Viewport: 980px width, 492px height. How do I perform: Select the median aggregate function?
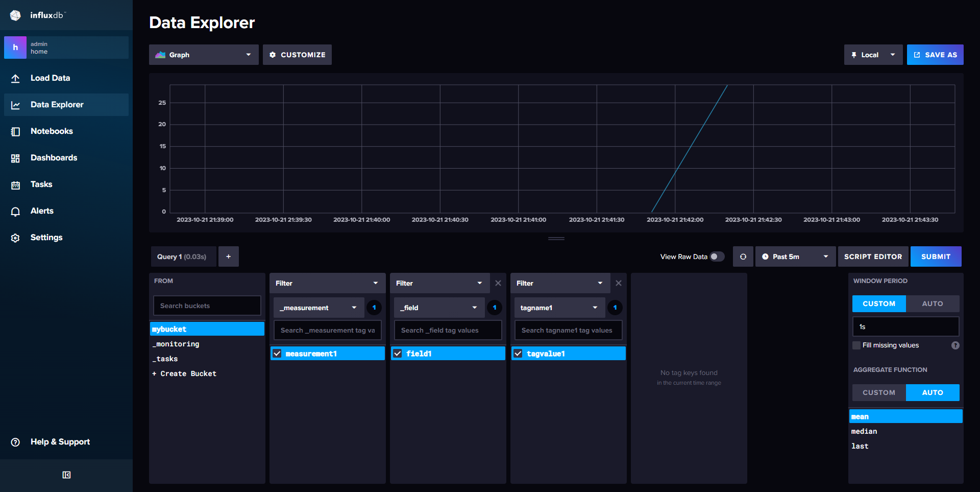pyautogui.click(x=906, y=431)
